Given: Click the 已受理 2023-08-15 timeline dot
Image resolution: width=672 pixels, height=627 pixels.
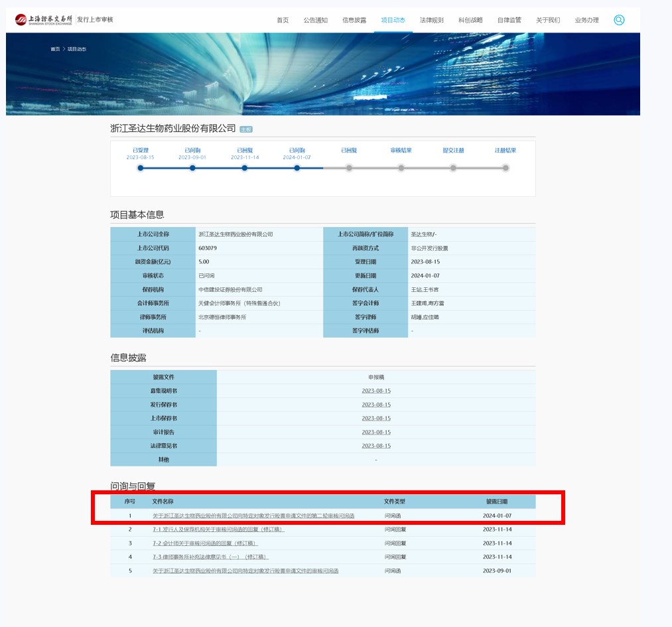Looking at the screenshot, I should pos(141,168).
